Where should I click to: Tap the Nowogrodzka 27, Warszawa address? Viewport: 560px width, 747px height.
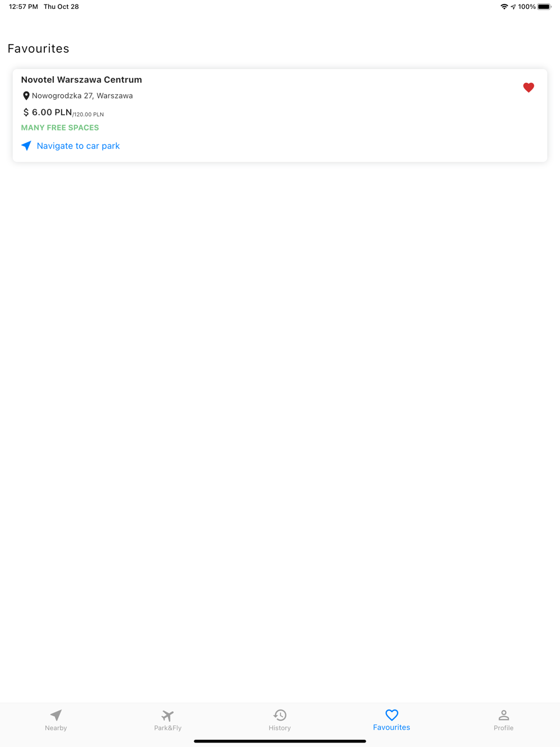point(82,96)
